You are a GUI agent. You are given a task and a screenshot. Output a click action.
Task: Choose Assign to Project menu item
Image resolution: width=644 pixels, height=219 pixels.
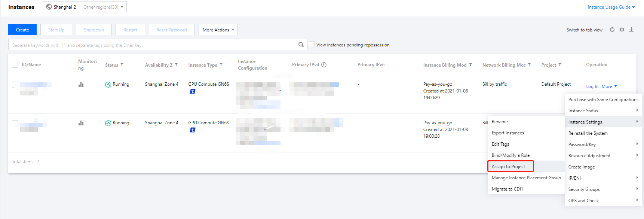pos(508,167)
